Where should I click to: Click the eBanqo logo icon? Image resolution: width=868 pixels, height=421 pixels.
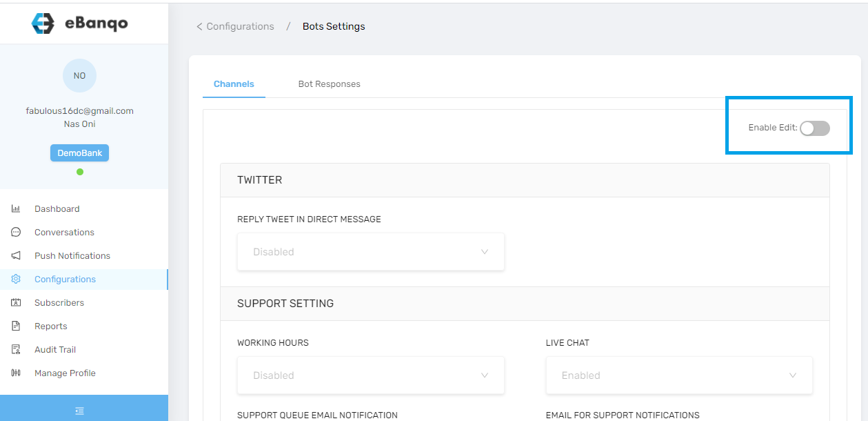[43, 23]
